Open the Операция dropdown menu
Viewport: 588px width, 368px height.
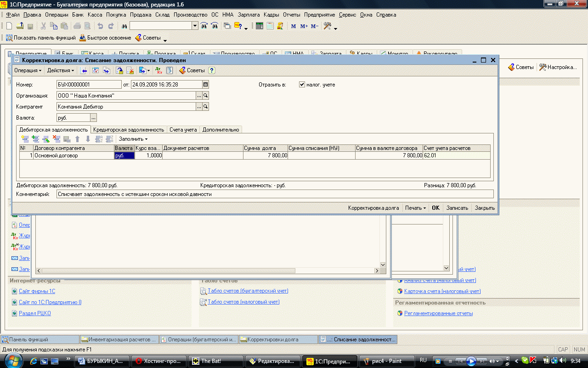pyautogui.click(x=28, y=70)
